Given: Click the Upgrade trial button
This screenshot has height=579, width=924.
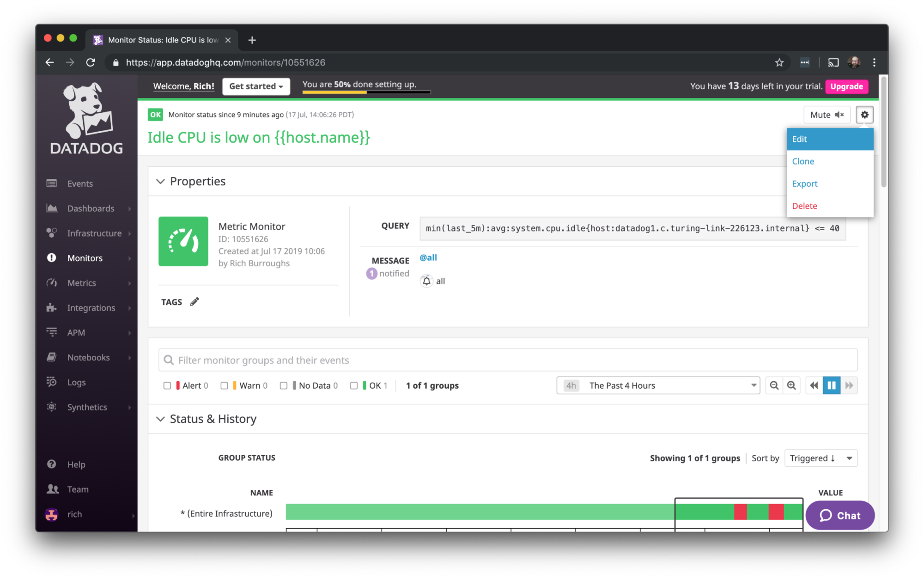Looking at the screenshot, I should click(846, 86).
